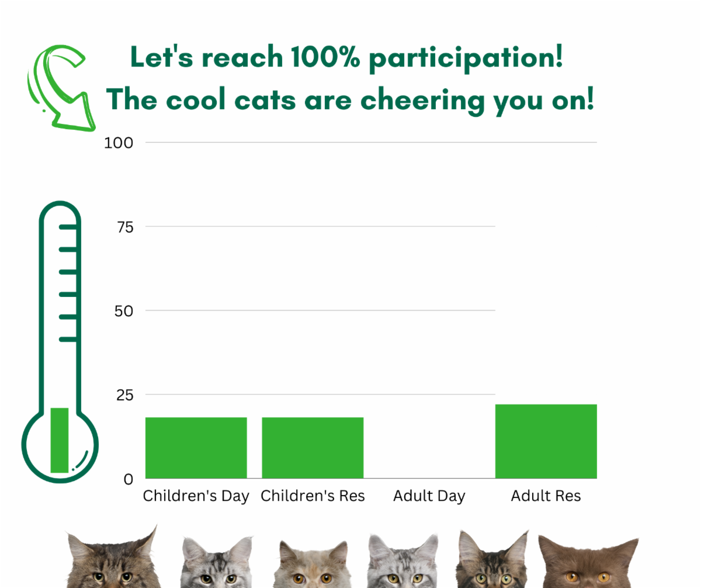This screenshot has height=588, width=701.
Task: Click the 100 value on the y-axis
Action: coord(119,143)
